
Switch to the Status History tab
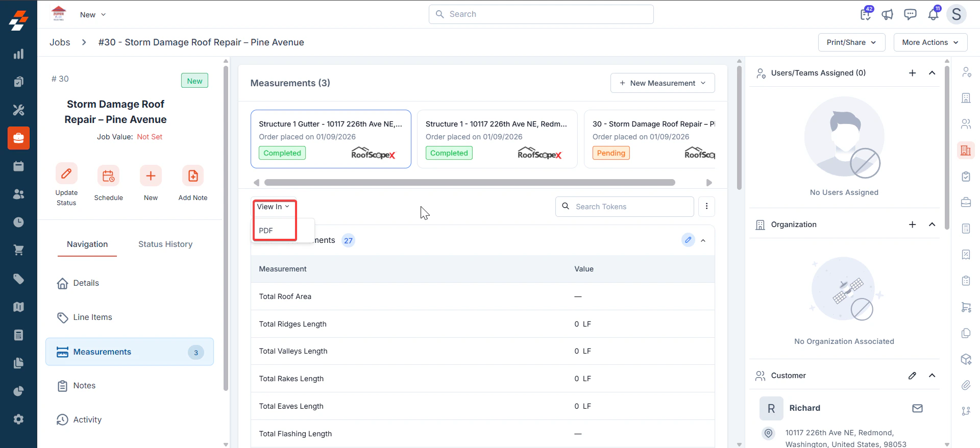pyautogui.click(x=165, y=244)
